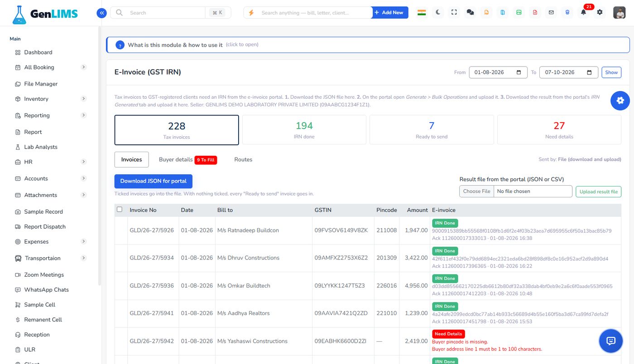Viewport: 634px width, 364px height.
Task: Click Need Details badge on invoice 5942
Action: click(448, 334)
